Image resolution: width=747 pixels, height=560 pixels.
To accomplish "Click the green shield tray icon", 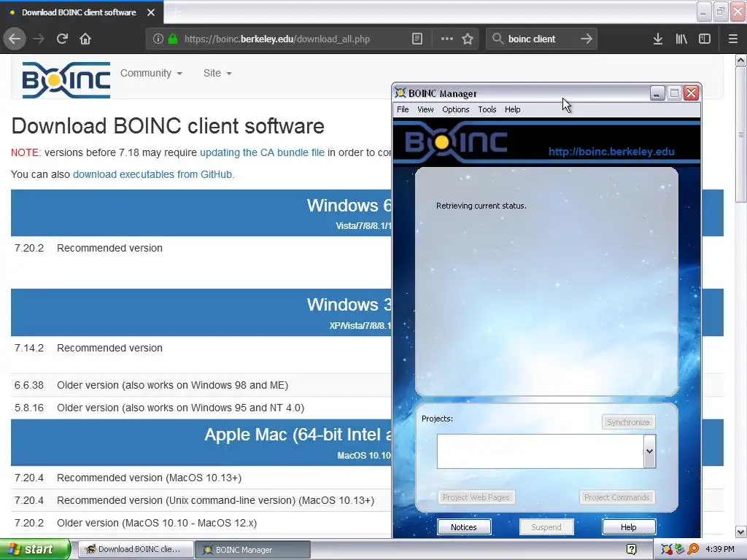I will pos(679,549).
